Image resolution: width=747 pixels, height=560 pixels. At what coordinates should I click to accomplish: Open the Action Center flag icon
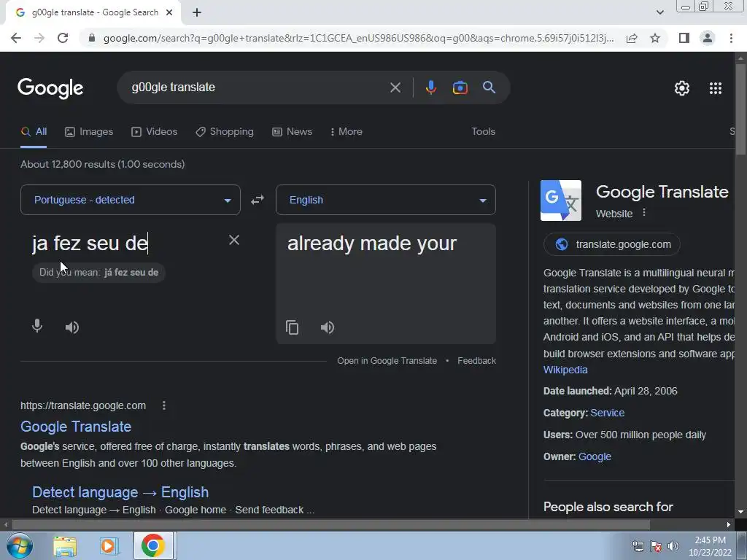(656, 546)
